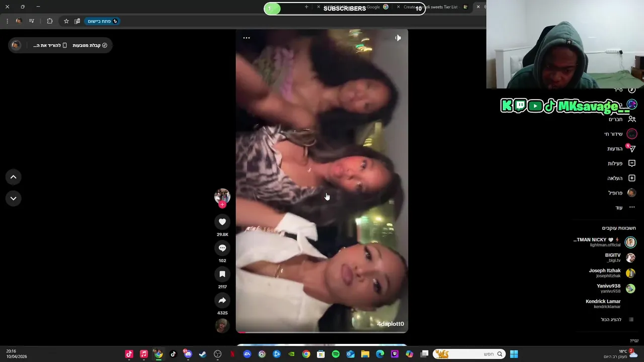This screenshot has width=644, height=362.
Task: Open the browser extensions puzzle icon
Action: 50,21
